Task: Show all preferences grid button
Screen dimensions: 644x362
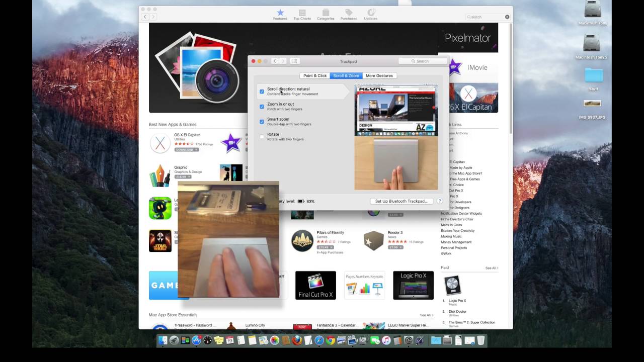Action: (x=295, y=61)
